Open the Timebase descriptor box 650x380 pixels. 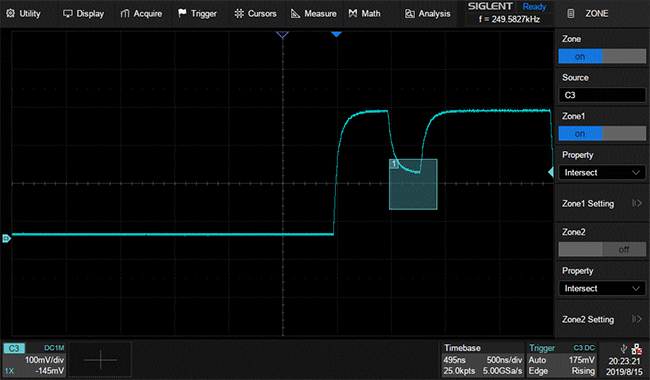coord(482,359)
